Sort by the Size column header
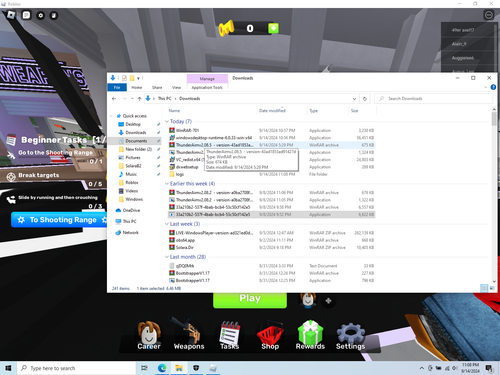Viewport: 500px width, 375px height. tap(354, 111)
